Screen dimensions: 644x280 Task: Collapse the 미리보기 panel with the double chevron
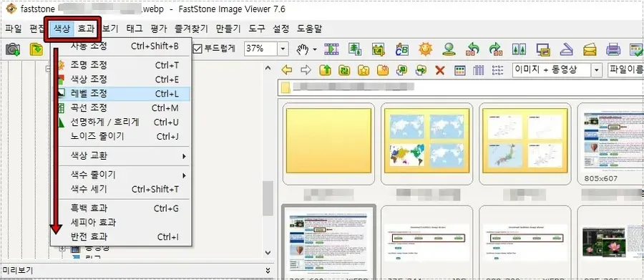pyautogui.click(x=268, y=271)
